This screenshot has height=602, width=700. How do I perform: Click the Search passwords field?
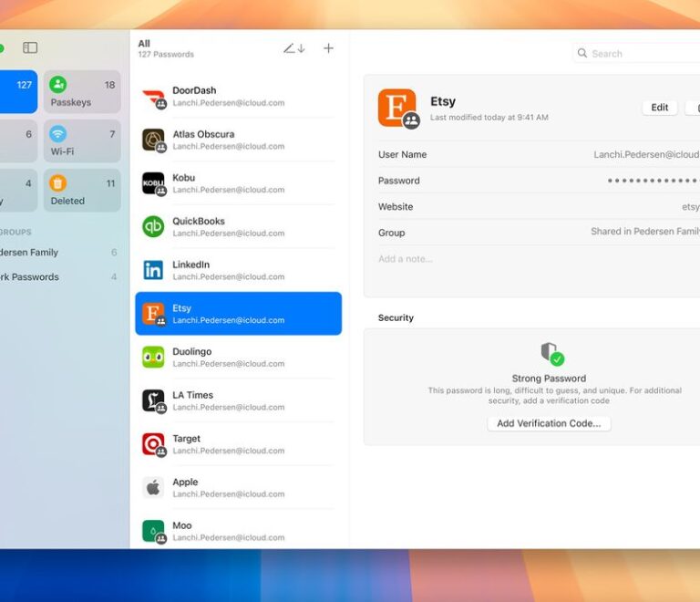tap(638, 54)
